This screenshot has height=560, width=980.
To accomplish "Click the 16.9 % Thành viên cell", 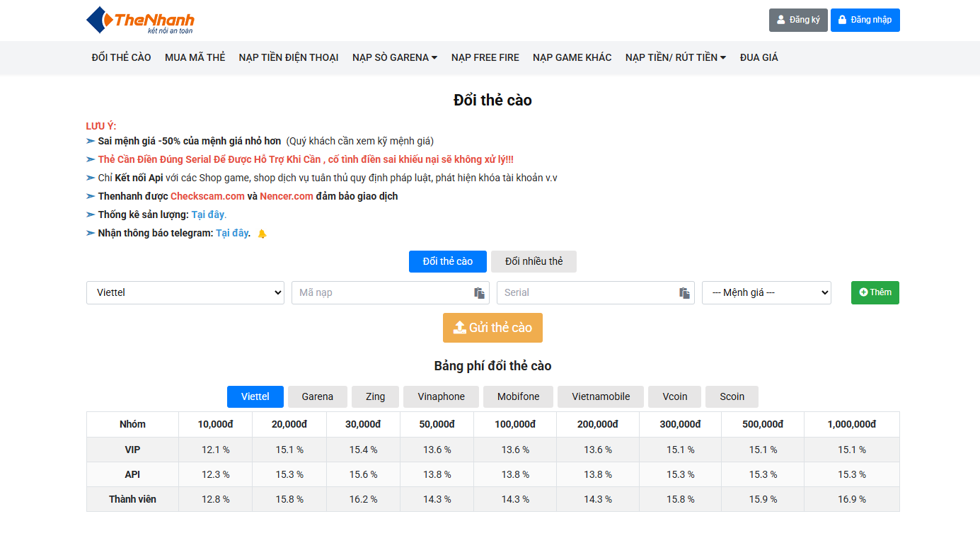I will 852,499.
